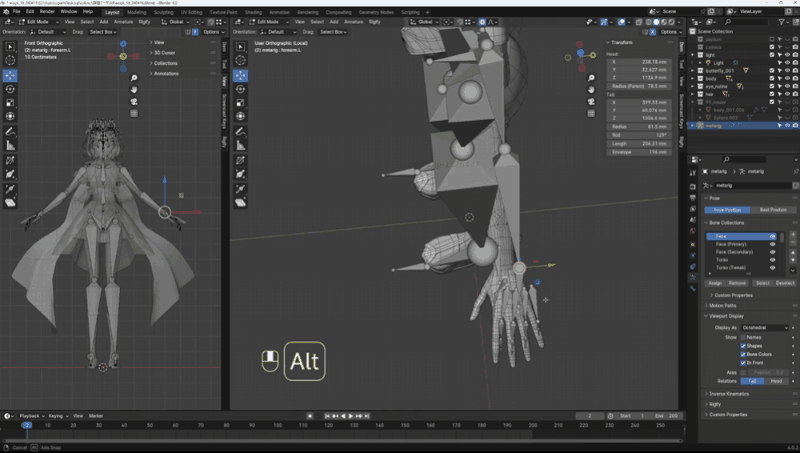The image size is (800, 453).
Task: Click the Rest Position button
Action: click(772, 210)
